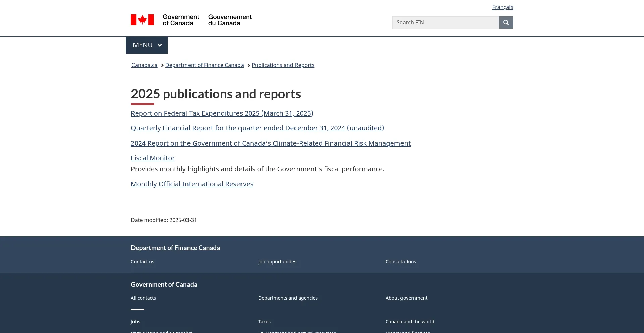Switch language to Français

[502, 7]
